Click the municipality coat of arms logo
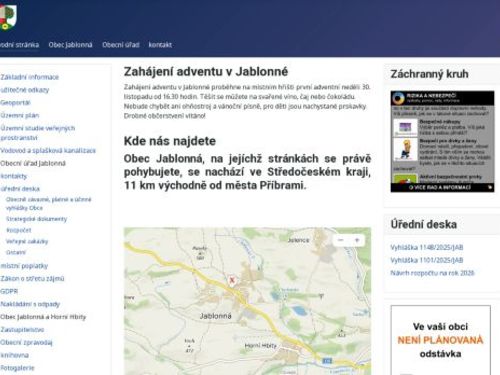This screenshot has height=375, width=500. tap(8, 17)
